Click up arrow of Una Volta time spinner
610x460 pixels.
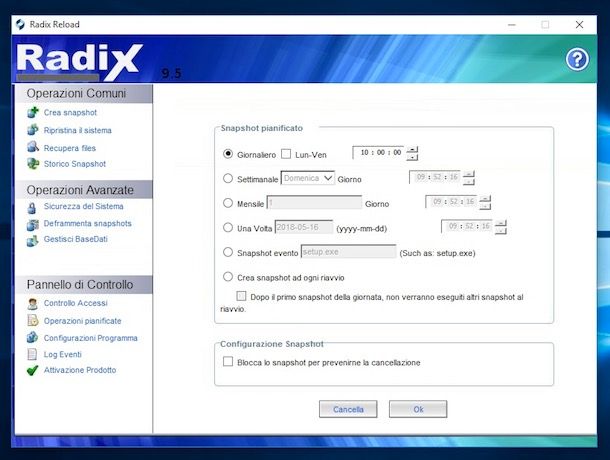501,223
